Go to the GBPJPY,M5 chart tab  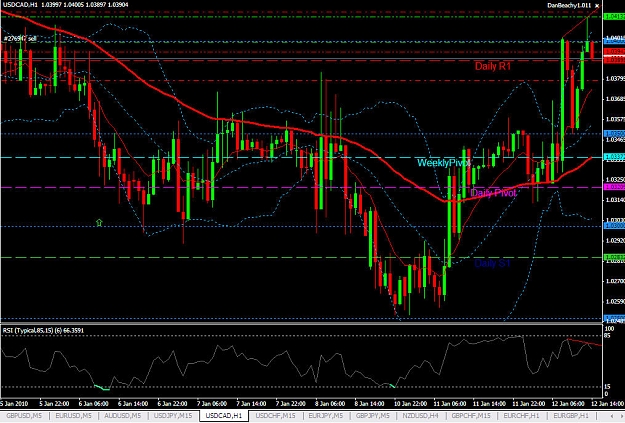[x=372, y=415]
